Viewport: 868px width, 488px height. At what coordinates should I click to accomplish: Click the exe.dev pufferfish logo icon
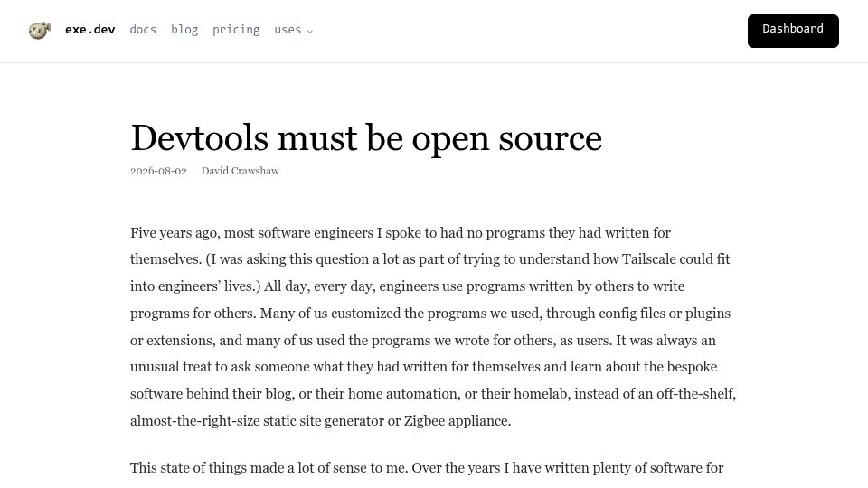[39, 31]
